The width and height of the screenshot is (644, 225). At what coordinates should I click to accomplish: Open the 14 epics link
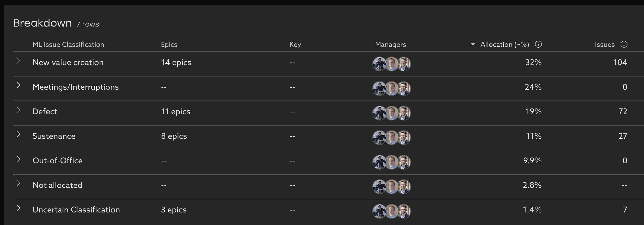click(x=176, y=63)
